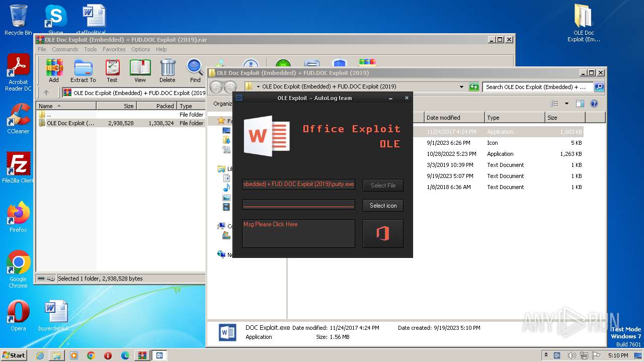Sort by Size column in WinRAR

[x=116, y=106]
